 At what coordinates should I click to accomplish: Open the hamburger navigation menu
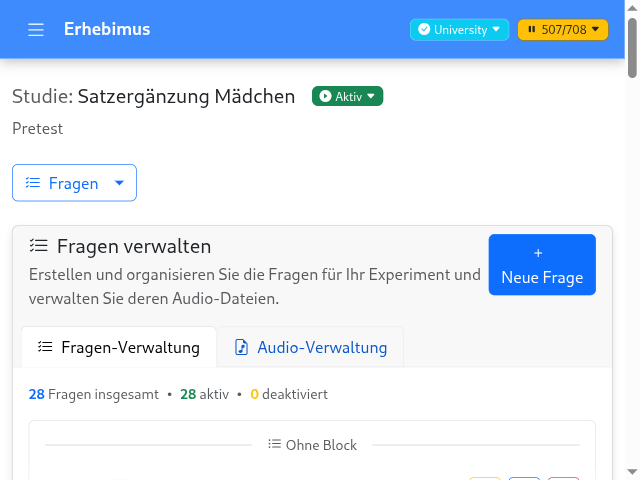pyautogui.click(x=36, y=30)
